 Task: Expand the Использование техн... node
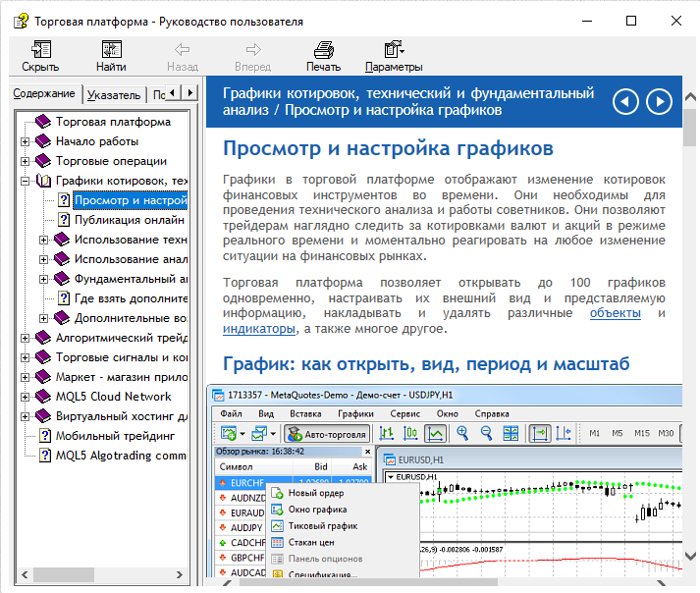click(x=44, y=240)
